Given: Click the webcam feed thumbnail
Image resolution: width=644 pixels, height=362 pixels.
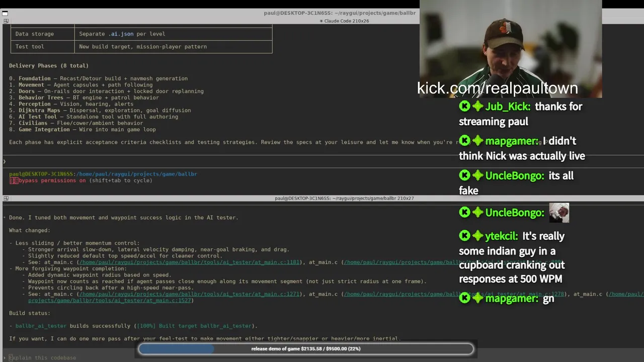Looking at the screenshot, I should [510, 49].
